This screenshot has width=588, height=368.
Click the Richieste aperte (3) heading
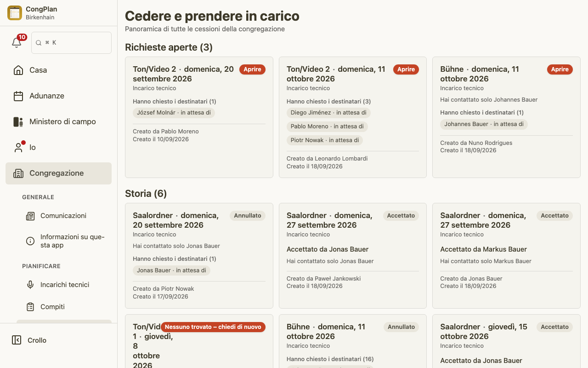[x=169, y=47]
